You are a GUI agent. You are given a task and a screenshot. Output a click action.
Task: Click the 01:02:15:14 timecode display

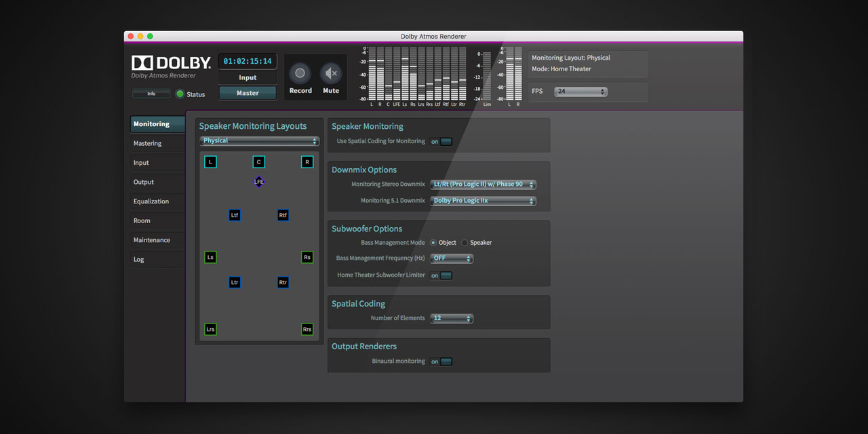click(x=248, y=61)
